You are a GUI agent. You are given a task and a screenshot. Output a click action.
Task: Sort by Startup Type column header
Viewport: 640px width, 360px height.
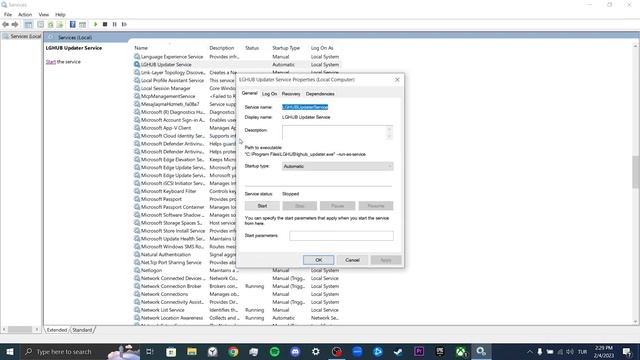(x=286, y=48)
